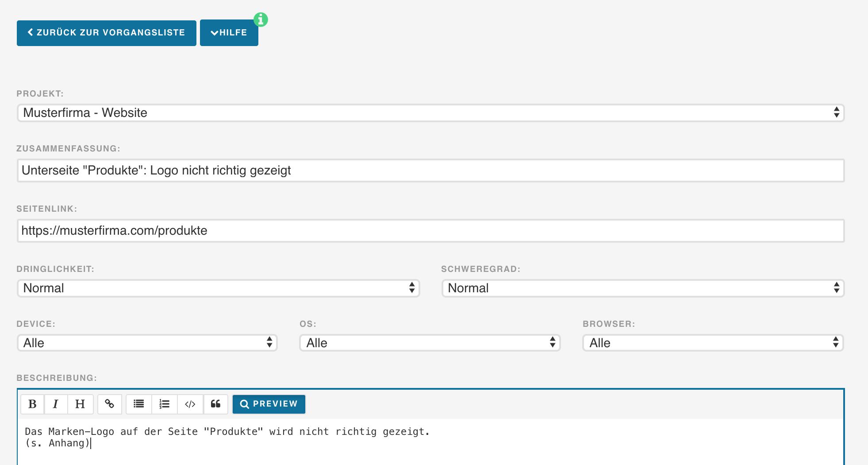
Task: Insert a numbered list
Action: click(165, 404)
